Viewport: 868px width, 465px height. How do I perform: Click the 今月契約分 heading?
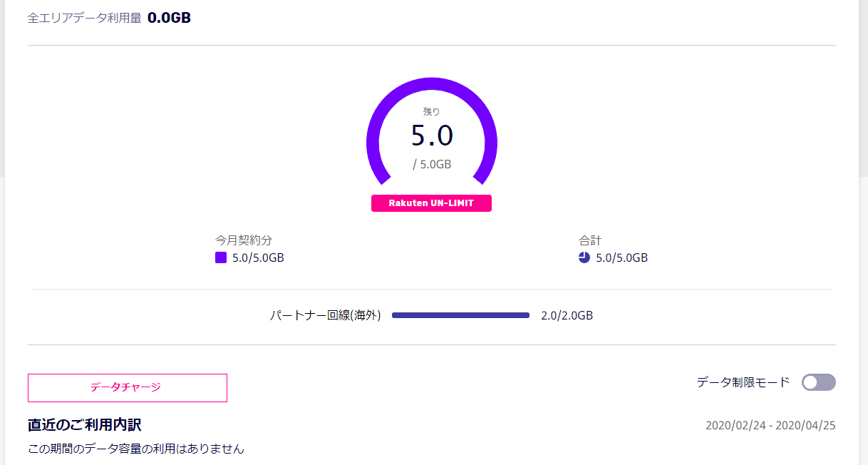click(x=244, y=240)
